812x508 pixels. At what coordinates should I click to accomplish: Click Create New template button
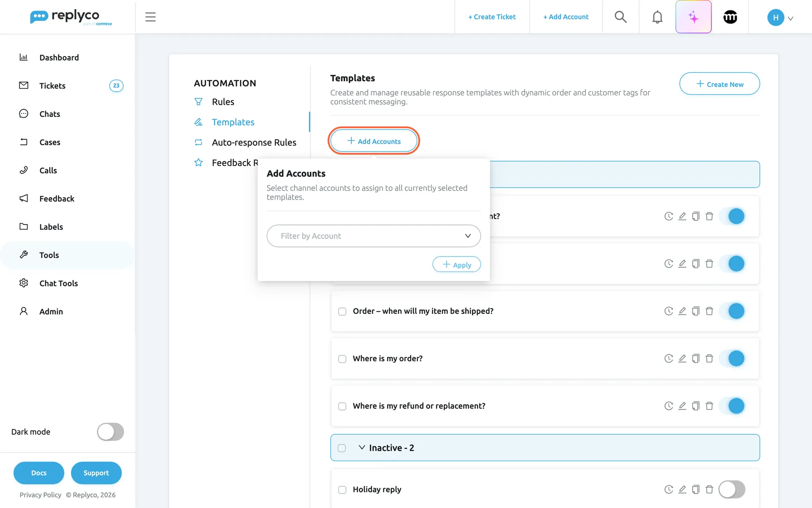[x=720, y=84]
